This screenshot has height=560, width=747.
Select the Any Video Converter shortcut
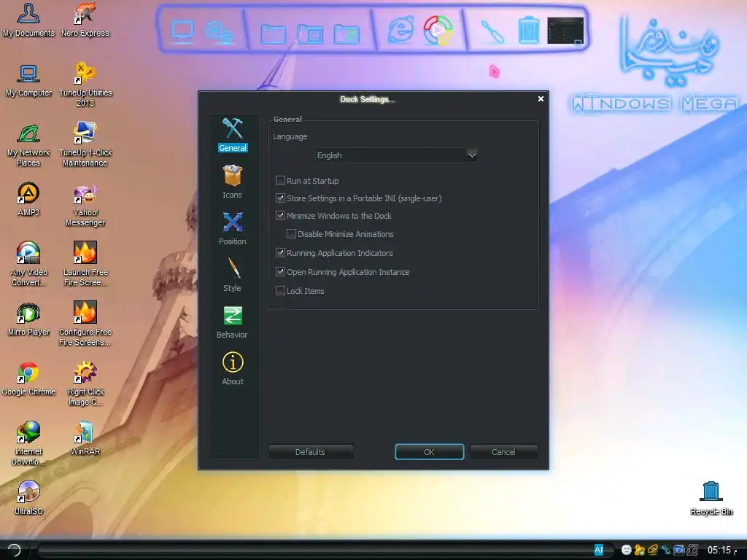click(28, 264)
